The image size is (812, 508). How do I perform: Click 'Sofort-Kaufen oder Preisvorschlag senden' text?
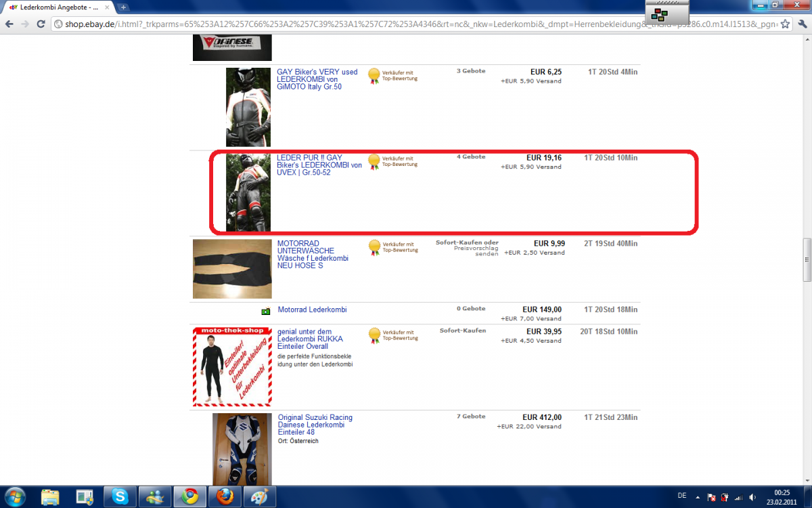(x=467, y=248)
